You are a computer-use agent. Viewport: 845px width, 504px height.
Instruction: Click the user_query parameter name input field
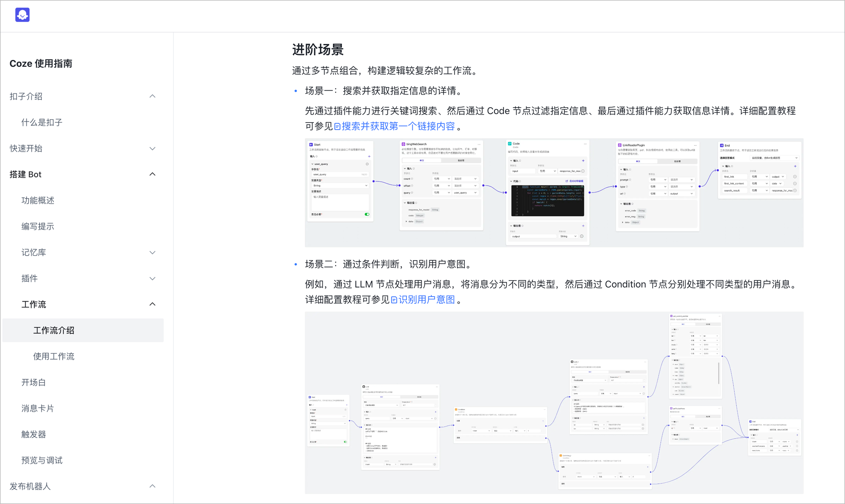pos(340,174)
